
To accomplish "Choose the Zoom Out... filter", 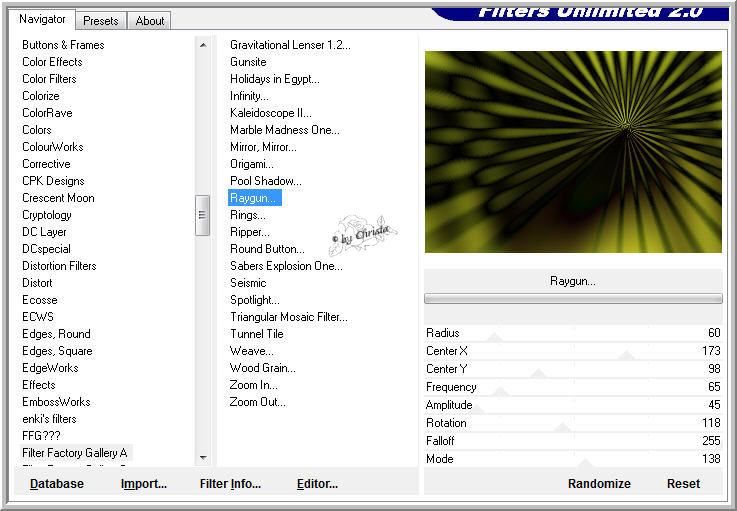I will click(x=257, y=402).
